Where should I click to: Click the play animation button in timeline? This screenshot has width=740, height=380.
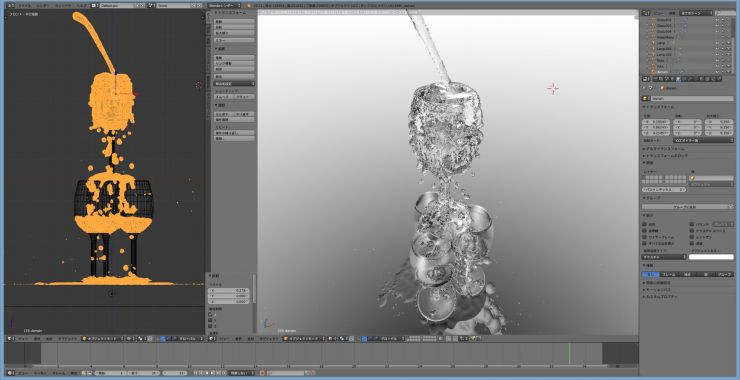click(212, 373)
